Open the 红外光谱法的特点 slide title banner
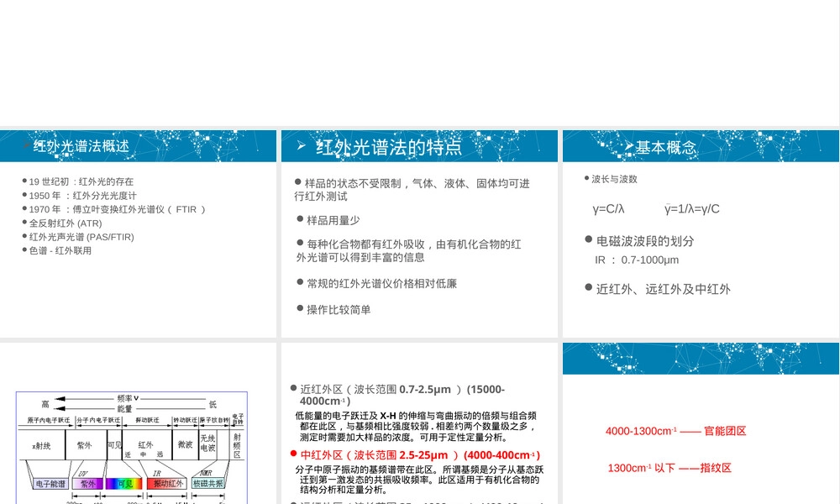Viewport: 840px width, 504px height. tap(419, 145)
